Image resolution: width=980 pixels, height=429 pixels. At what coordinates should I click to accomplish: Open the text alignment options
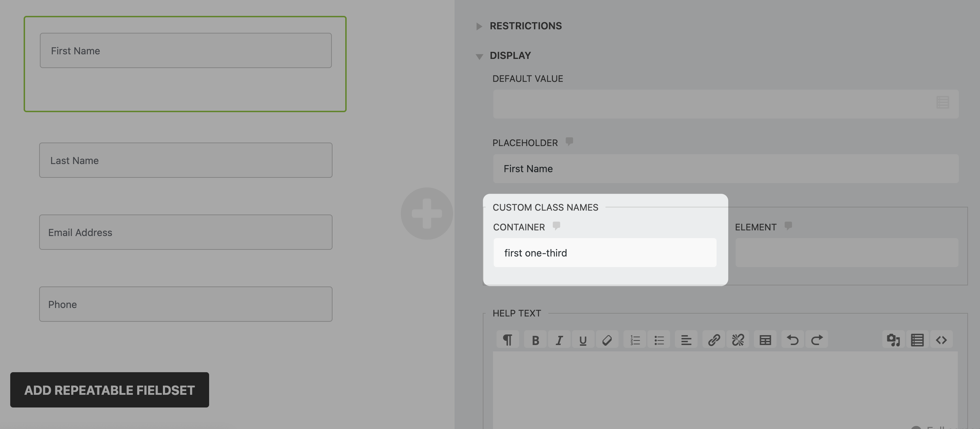click(x=686, y=339)
